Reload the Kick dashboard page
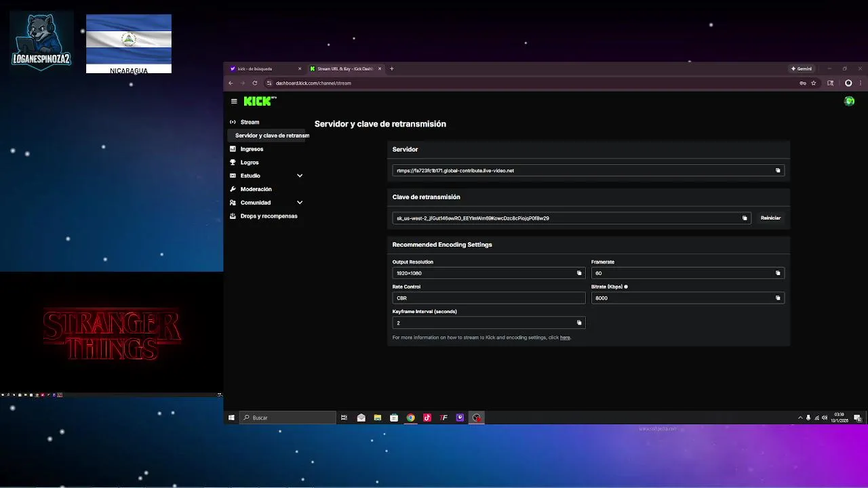This screenshot has height=488, width=868. tap(255, 83)
